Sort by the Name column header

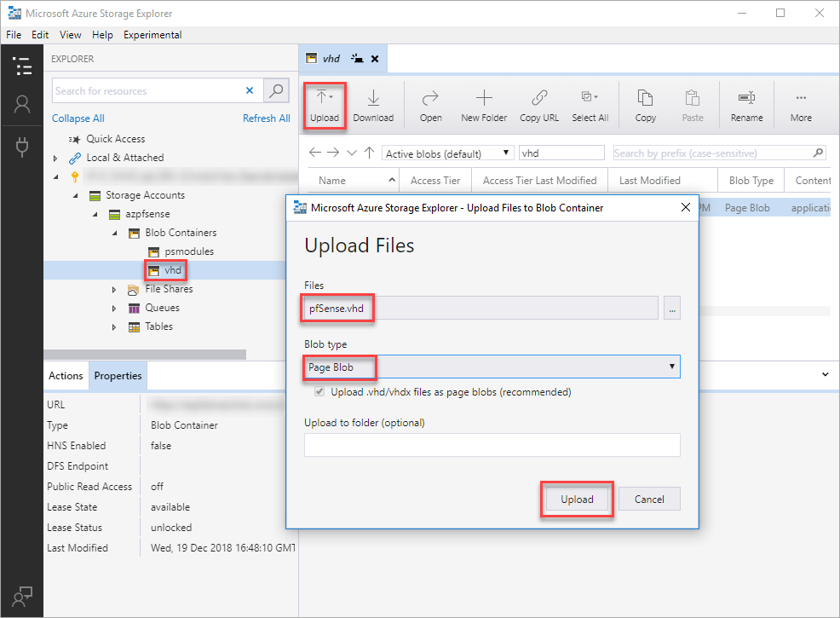pos(353,181)
